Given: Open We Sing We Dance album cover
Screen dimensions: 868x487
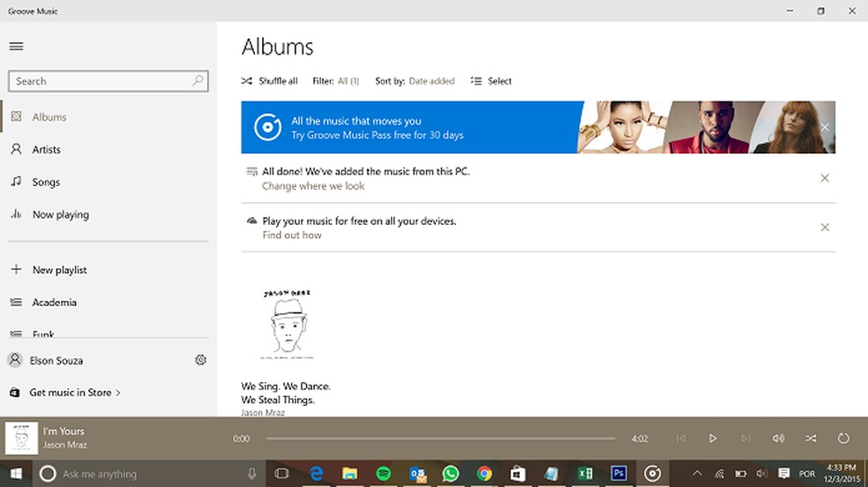Looking at the screenshot, I should tap(287, 325).
